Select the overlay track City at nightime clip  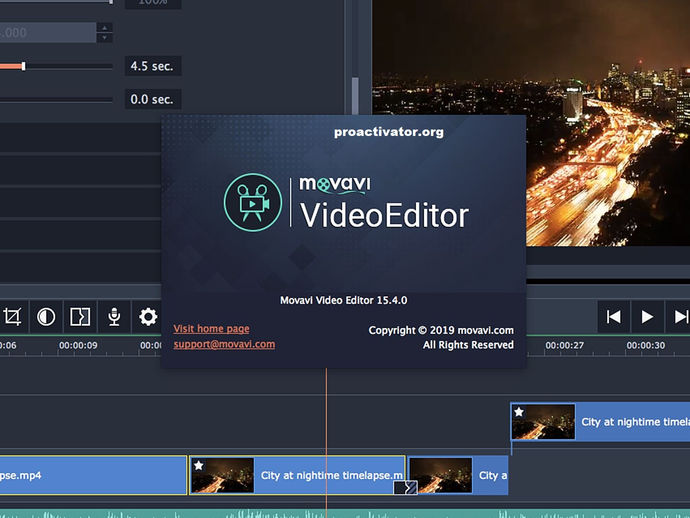point(600,422)
